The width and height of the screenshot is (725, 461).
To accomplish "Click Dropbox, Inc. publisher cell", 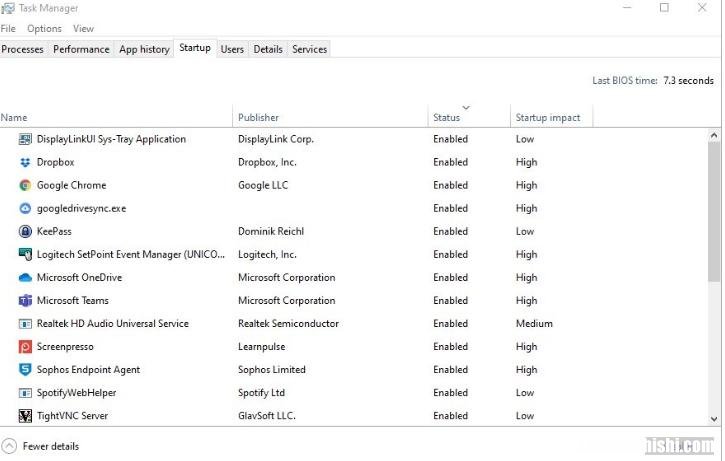I will pyautogui.click(x=267, y=162).
